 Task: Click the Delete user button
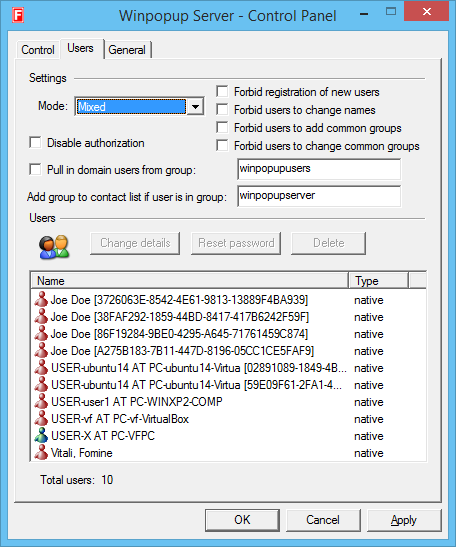(x=329, y=243)
